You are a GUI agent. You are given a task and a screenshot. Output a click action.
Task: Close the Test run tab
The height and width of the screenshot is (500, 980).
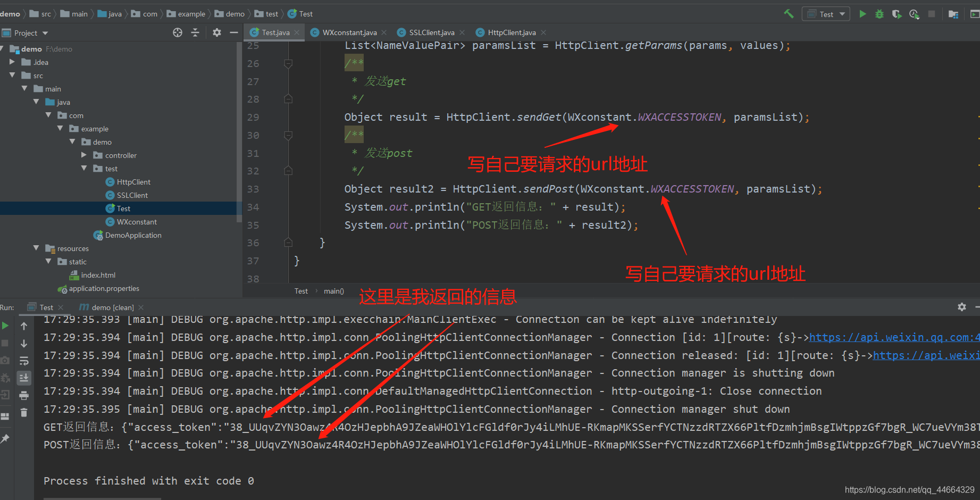click(x=61, y=307)
